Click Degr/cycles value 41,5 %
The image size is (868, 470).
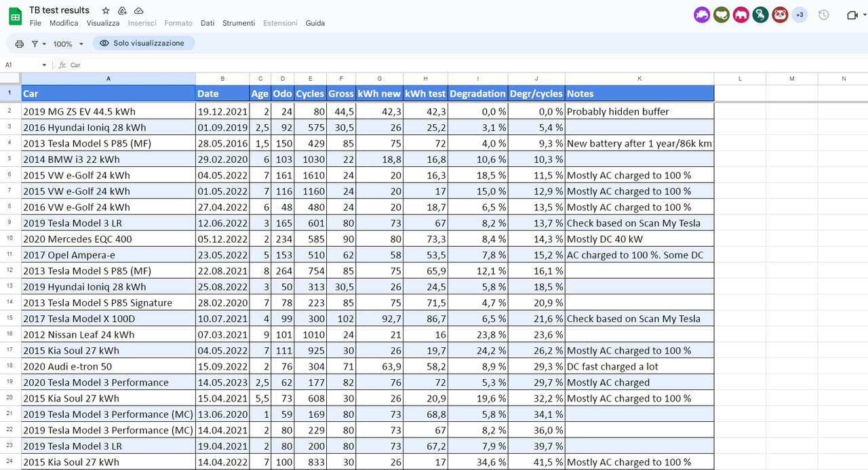536,462
